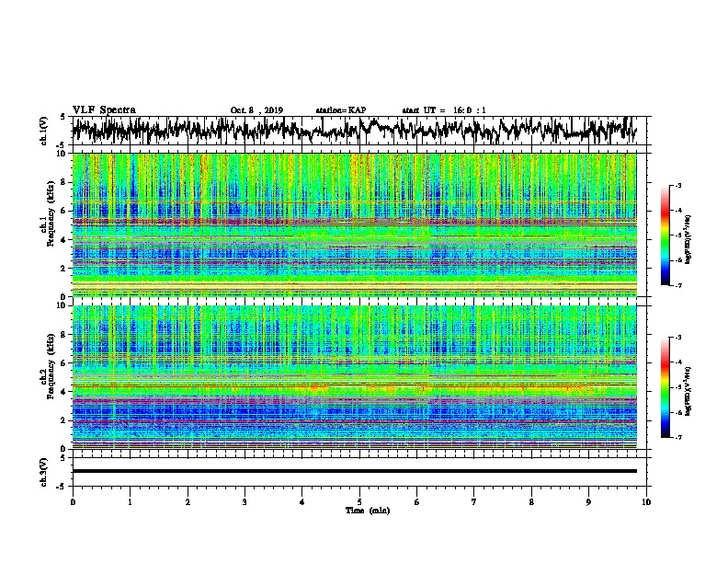
Task: Click the ch.3(V) axis label
Action: click(x=43, y=472)
